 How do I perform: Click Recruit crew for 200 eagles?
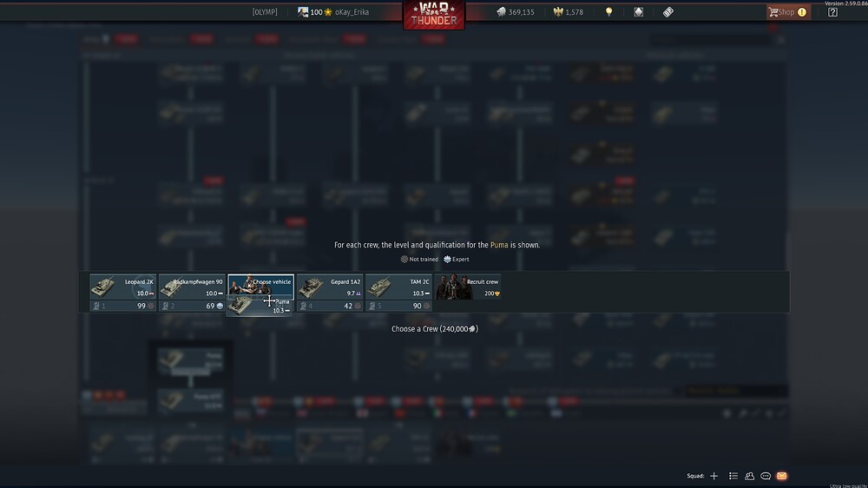[468, 287]
